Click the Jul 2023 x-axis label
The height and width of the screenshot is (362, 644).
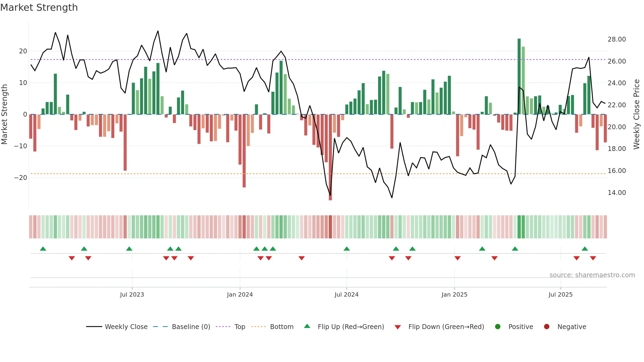[132, 294]
